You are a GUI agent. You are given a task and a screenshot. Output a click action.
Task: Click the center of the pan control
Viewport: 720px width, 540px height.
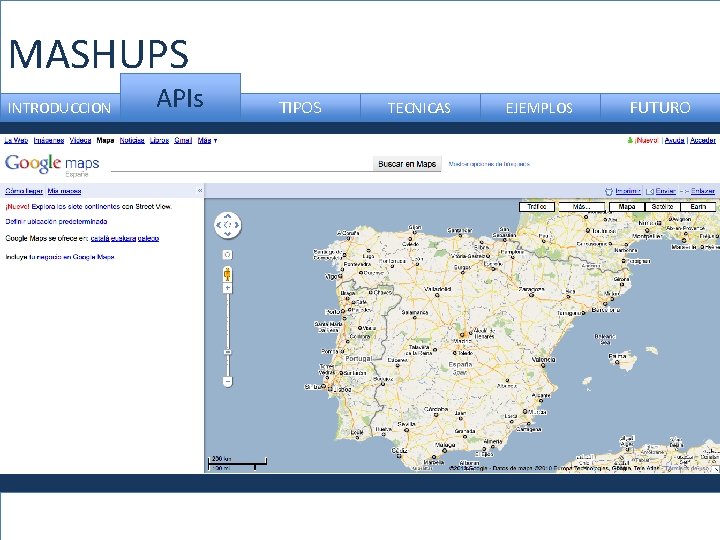coord(227,225)
